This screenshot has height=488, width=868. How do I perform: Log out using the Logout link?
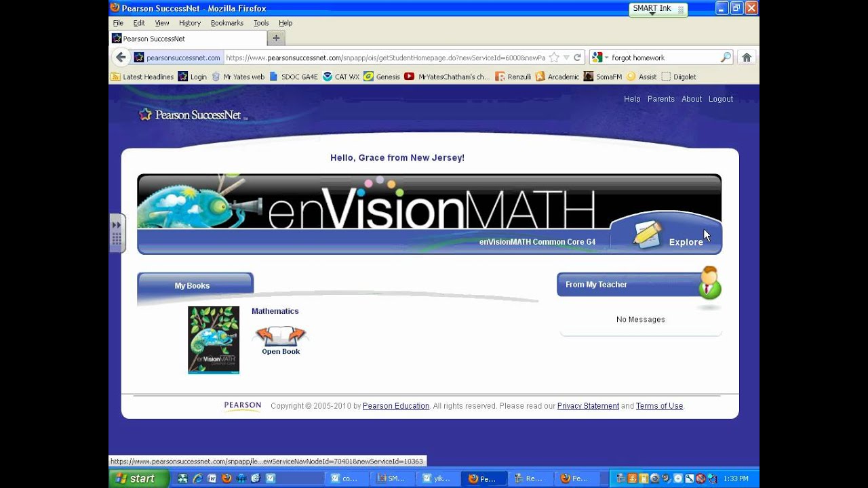click(x=721, y=99)
